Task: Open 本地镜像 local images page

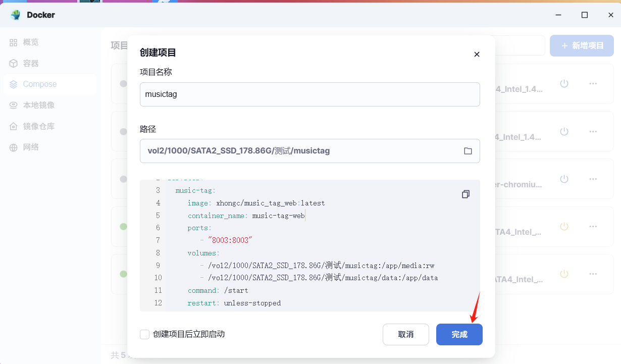Action: (x=38, y=106)
